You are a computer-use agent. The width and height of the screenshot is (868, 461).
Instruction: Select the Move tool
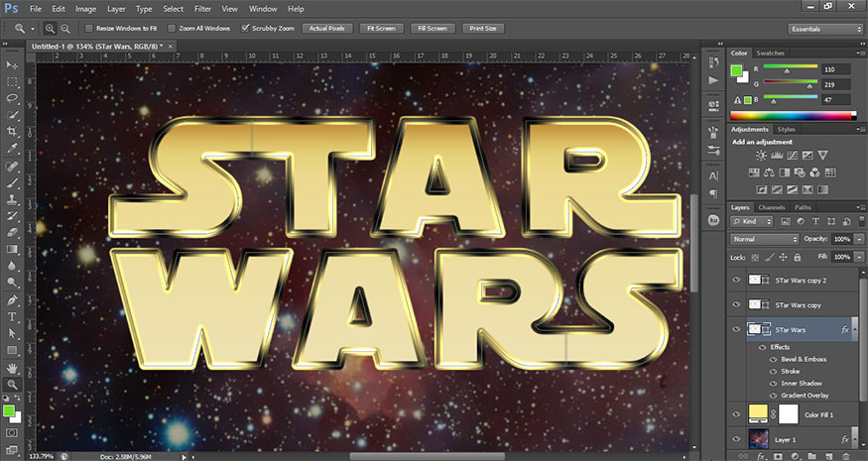(x=12, y=64)
